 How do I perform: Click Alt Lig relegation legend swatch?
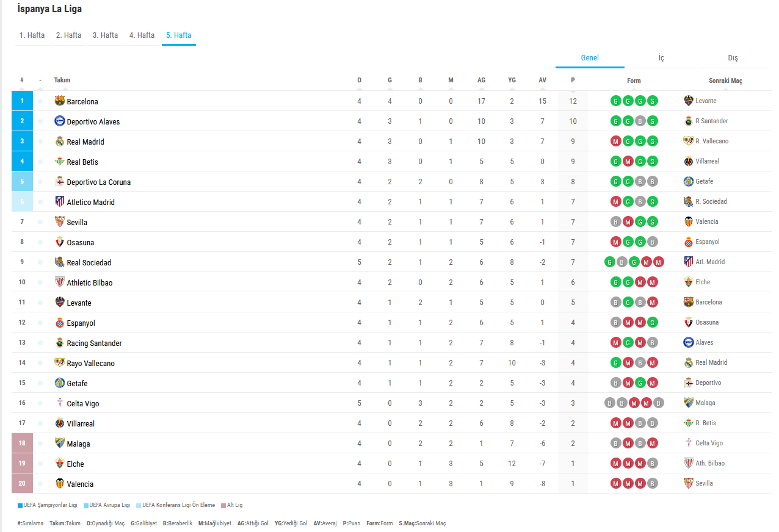coord(223,505)
